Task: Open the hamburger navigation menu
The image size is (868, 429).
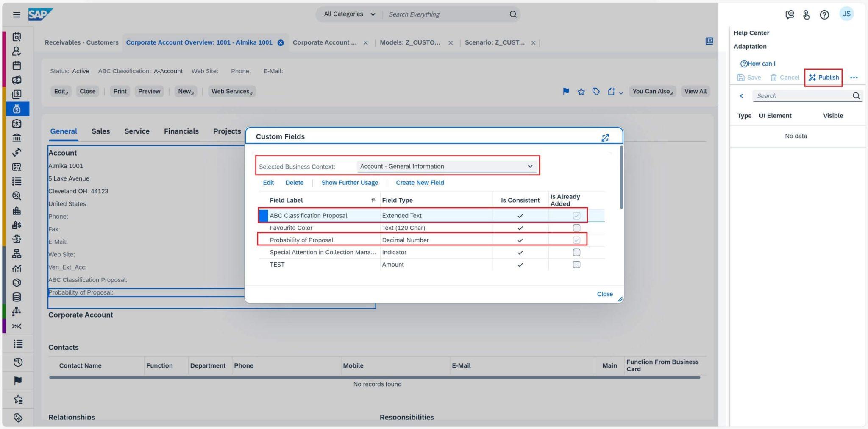Action: (x=17, y=14)
